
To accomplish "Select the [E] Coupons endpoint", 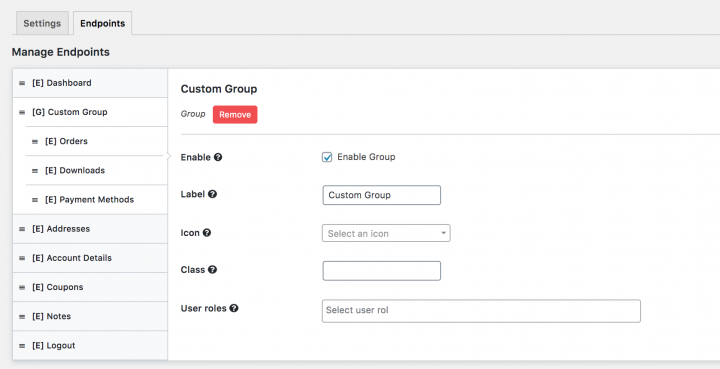I will coord(90,287).
